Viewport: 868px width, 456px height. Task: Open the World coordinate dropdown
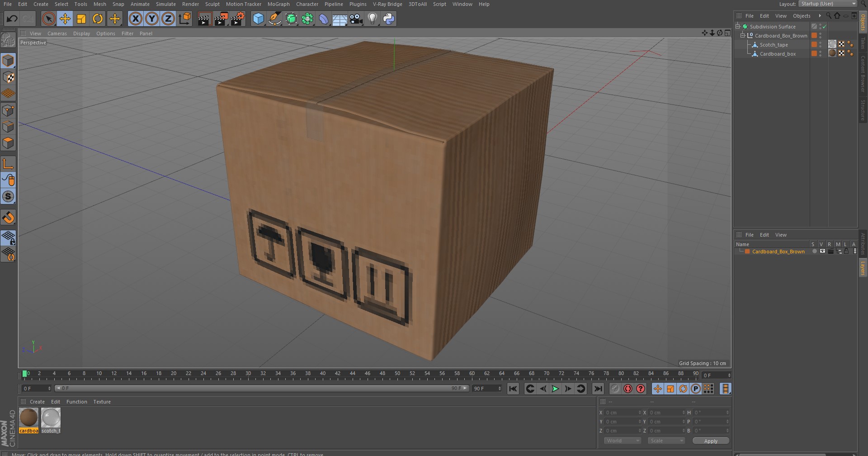point(622,441)
